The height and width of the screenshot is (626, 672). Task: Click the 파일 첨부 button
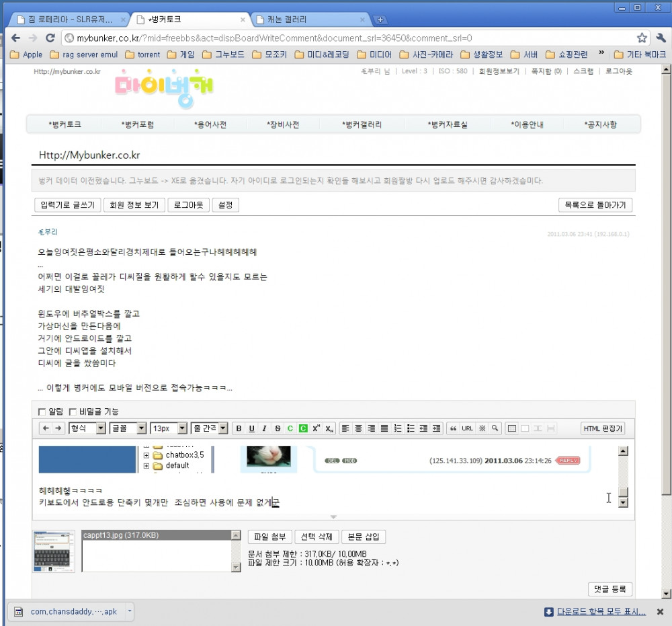270,537
